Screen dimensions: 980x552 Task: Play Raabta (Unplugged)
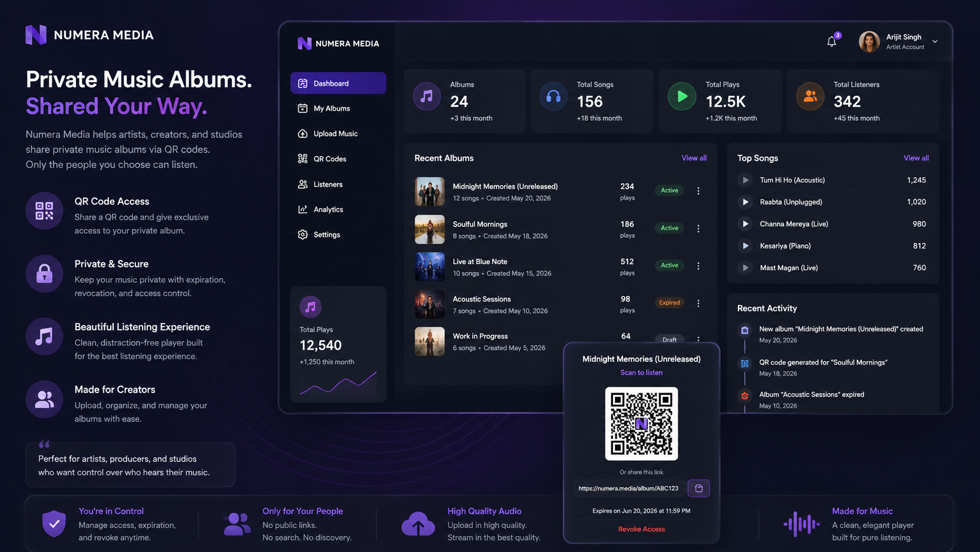745,202
